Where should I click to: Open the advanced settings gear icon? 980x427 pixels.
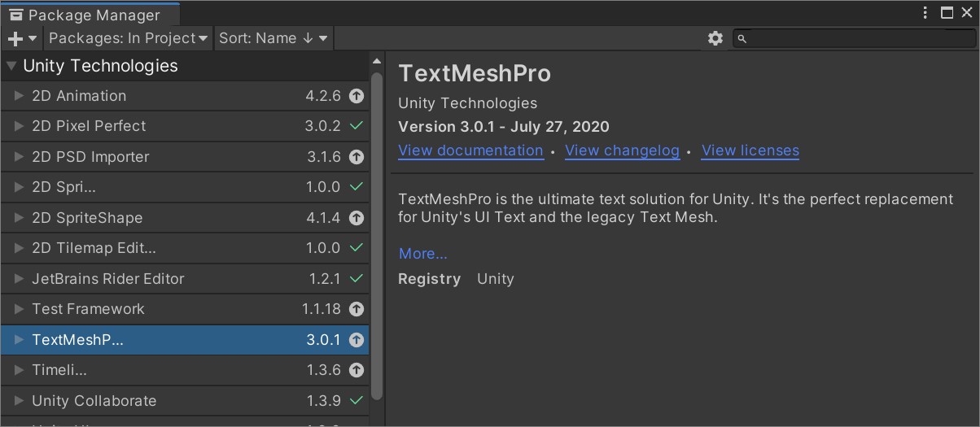tap(715, 38)
